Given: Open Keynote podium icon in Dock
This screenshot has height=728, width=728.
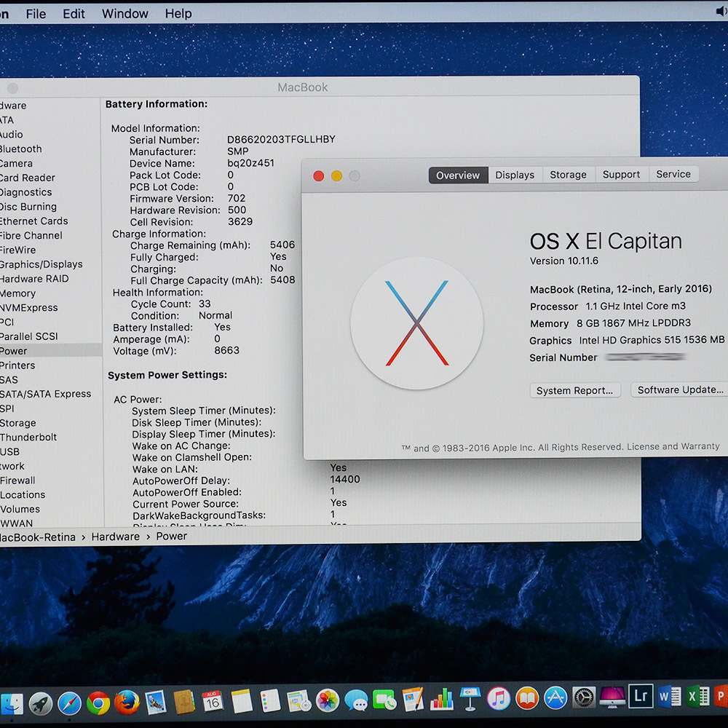Looking at the screenshot, I should pos(470,699).
